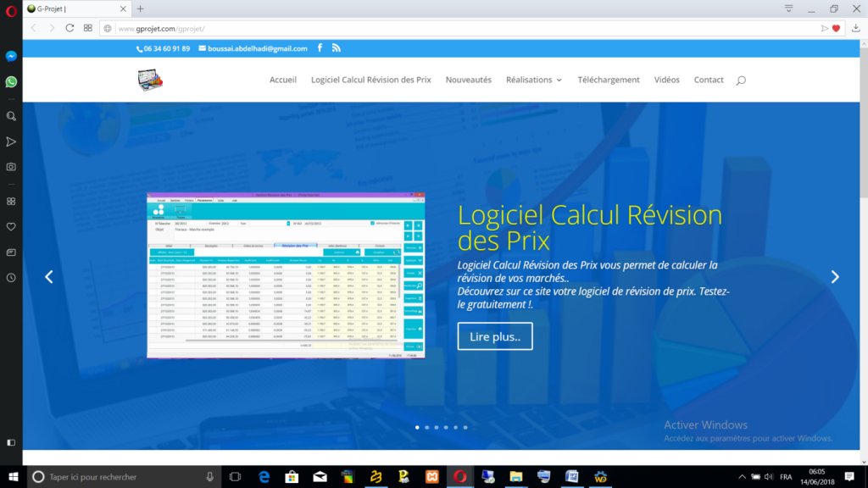Click the Lire plus.. button
The width and height of the screenshot is (868, 488).
(495, 336)
